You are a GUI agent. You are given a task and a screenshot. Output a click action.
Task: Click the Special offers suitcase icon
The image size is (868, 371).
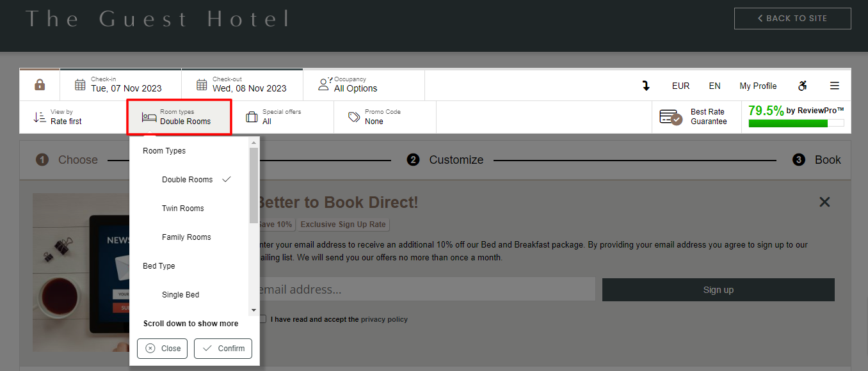point(252,117)
